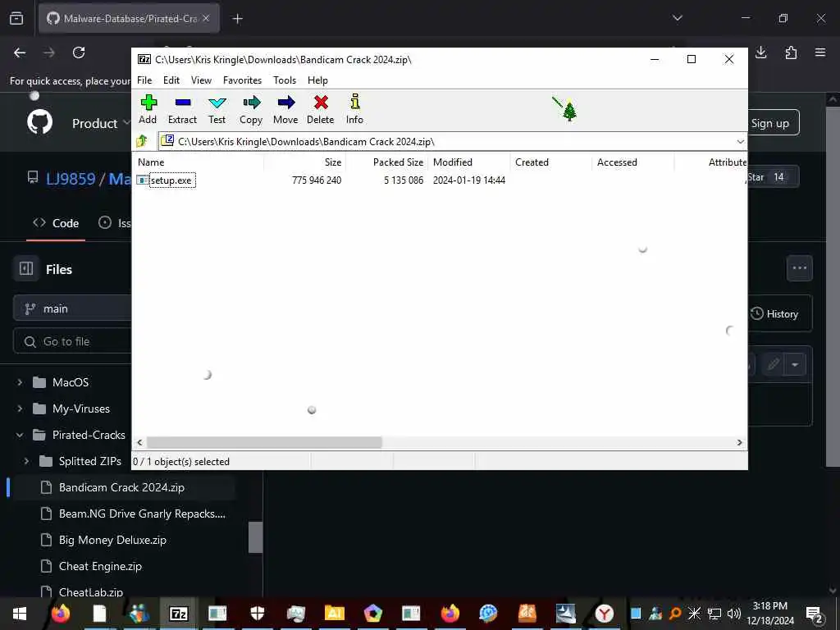840x630 pixels.
Task: Click the GitHub logo in browser
Action: pyautogui.click(x=40, y=122)
